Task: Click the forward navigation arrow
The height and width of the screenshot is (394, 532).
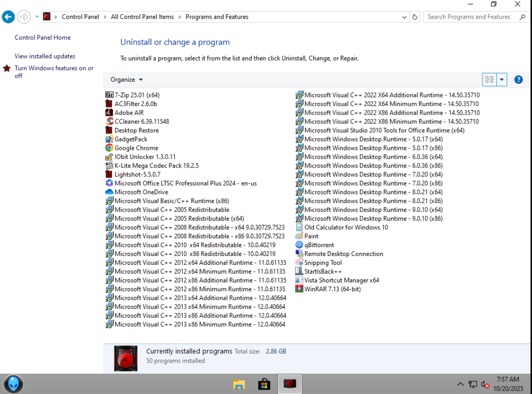Action: (24, 17)
